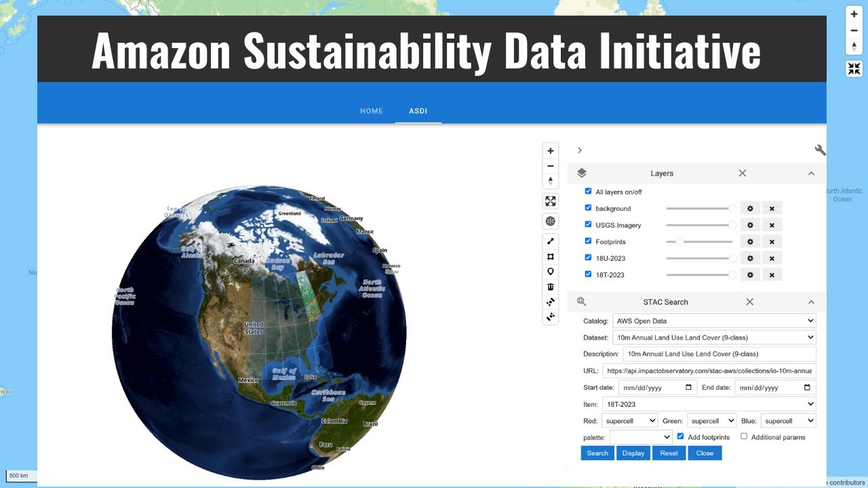Click the Layers stack icon
This screenshot has height=488, width=868.
tap(582, 173)
